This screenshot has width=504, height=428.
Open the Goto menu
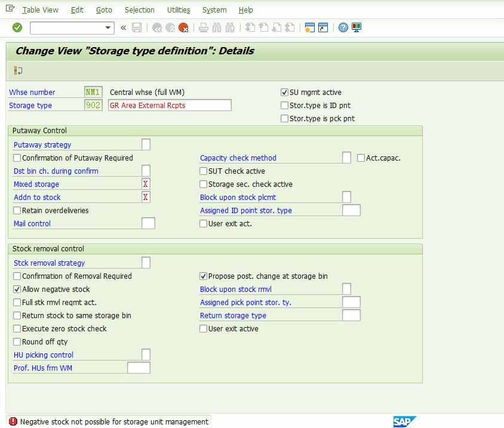(104, 10)
